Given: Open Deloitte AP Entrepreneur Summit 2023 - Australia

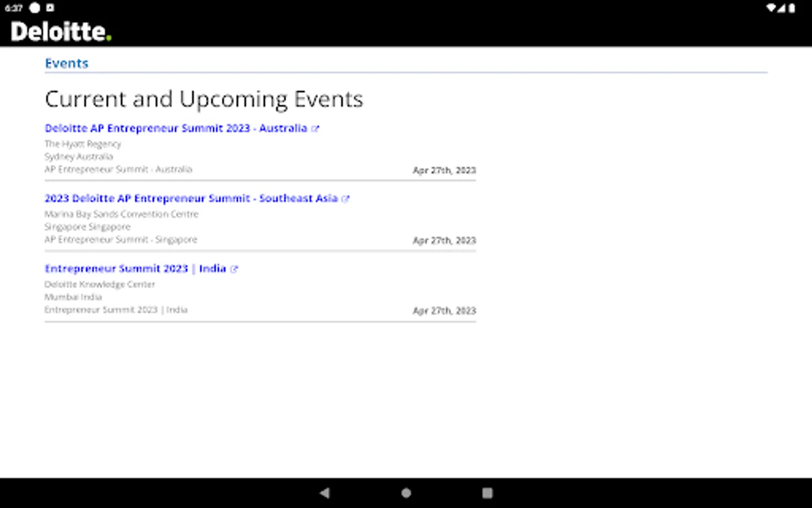Looking at the screenshot, I should click(x=176, y=128).
